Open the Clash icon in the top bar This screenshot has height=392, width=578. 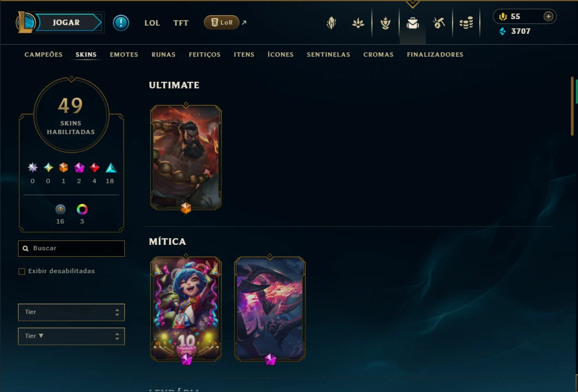pos(332,23)
